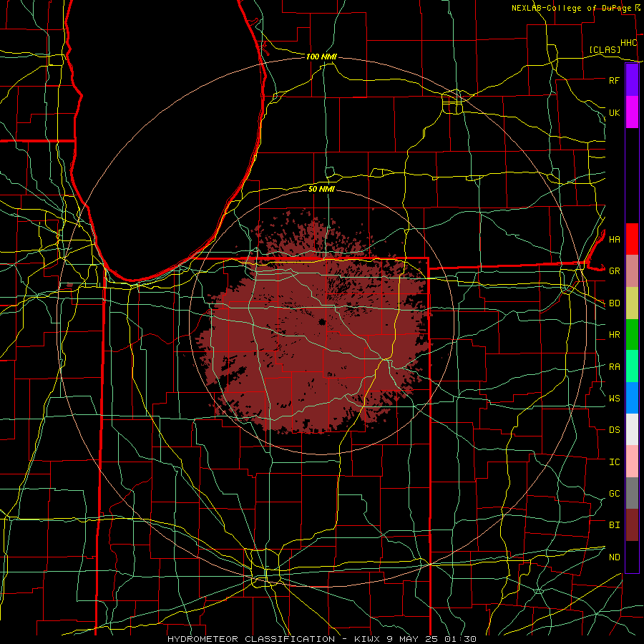Click the BD yellow legend color swatch
The image size is (644, 644).
(632, 303)
